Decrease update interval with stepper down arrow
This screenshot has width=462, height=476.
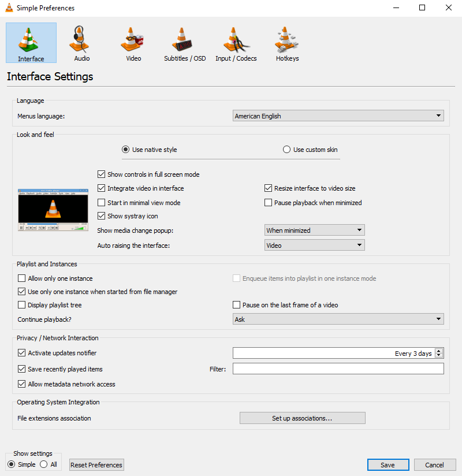click(x=439, y=355)
